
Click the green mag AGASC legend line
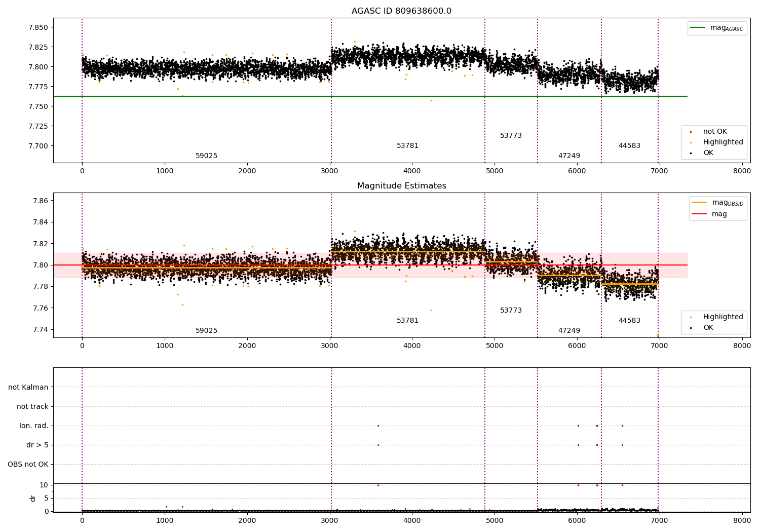coord(698,28)
